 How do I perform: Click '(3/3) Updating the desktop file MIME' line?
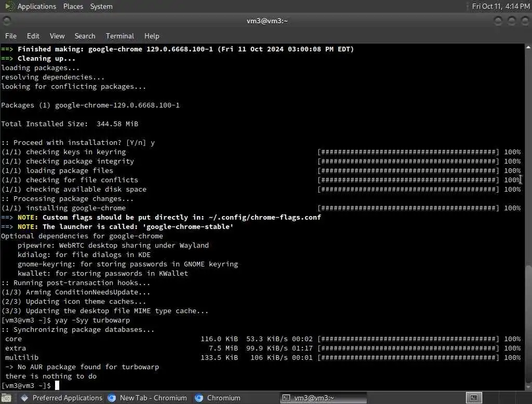tap(105, 311)
